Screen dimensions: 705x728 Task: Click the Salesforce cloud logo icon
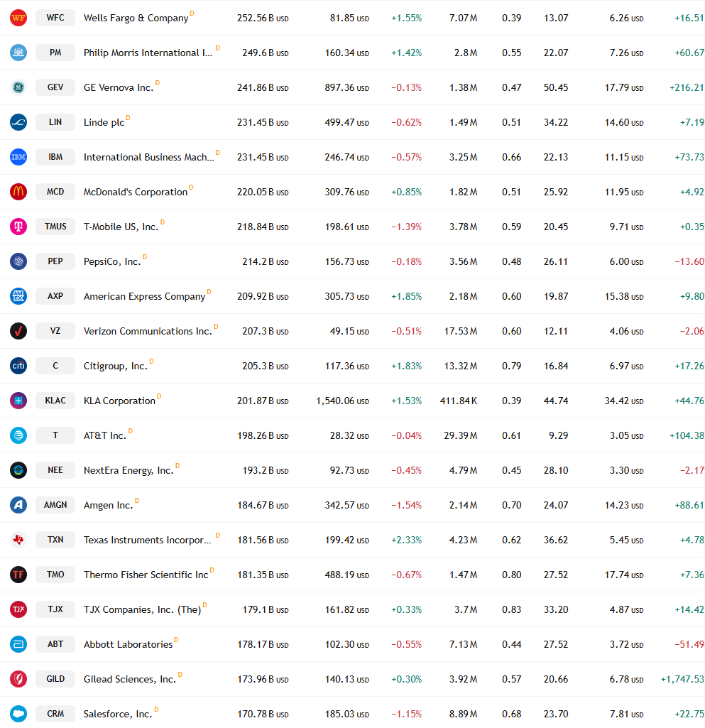point(18,714)
